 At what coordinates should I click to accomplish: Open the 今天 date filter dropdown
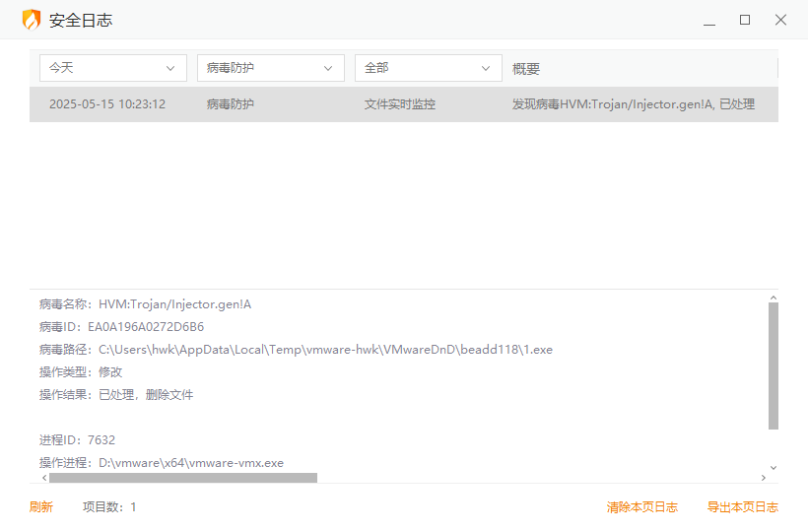pyautogui.click(x=113, y=68)
